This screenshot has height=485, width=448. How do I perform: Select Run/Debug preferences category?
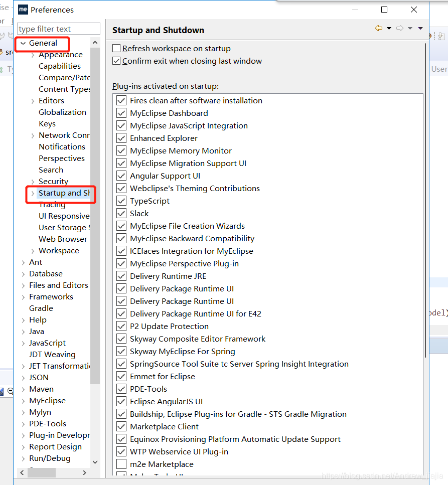[50, 458]
